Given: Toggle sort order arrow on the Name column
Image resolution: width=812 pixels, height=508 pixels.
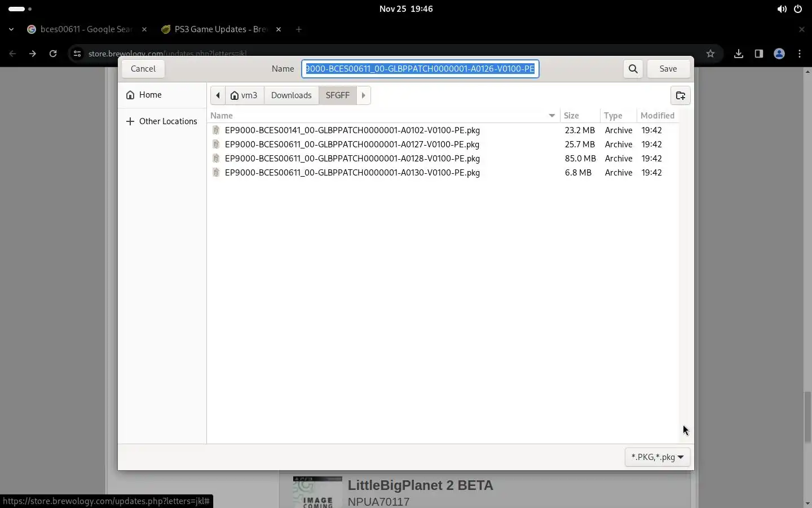Looking at the screenshot, I should click(552, 116).
